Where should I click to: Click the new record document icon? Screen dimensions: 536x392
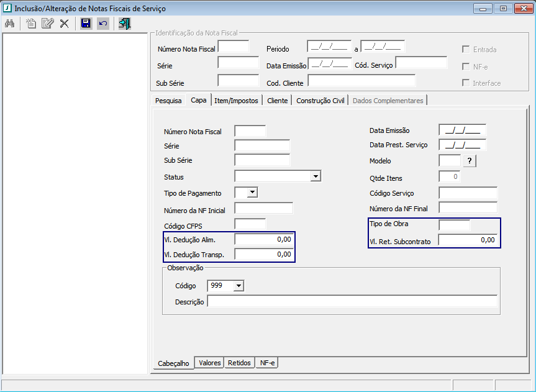(x=30, y=24)
